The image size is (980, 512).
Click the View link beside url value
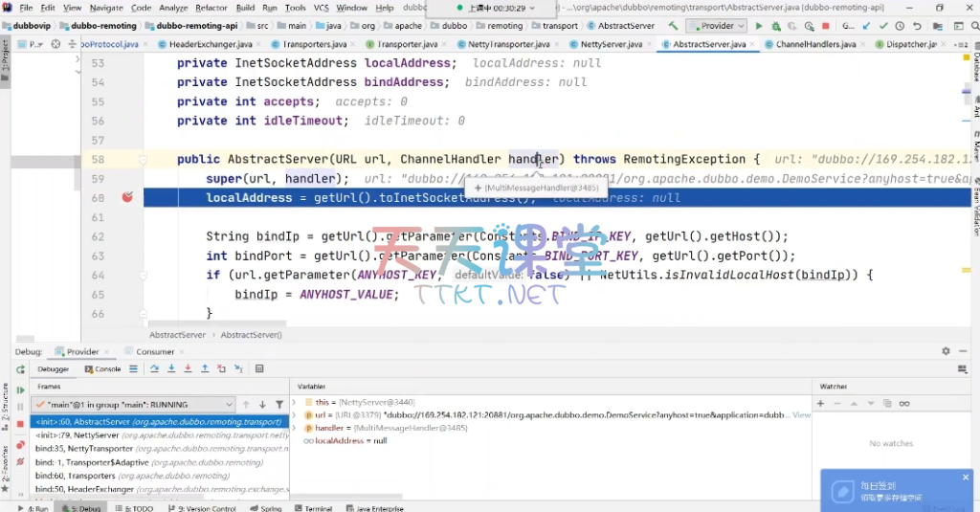point(801,415)
